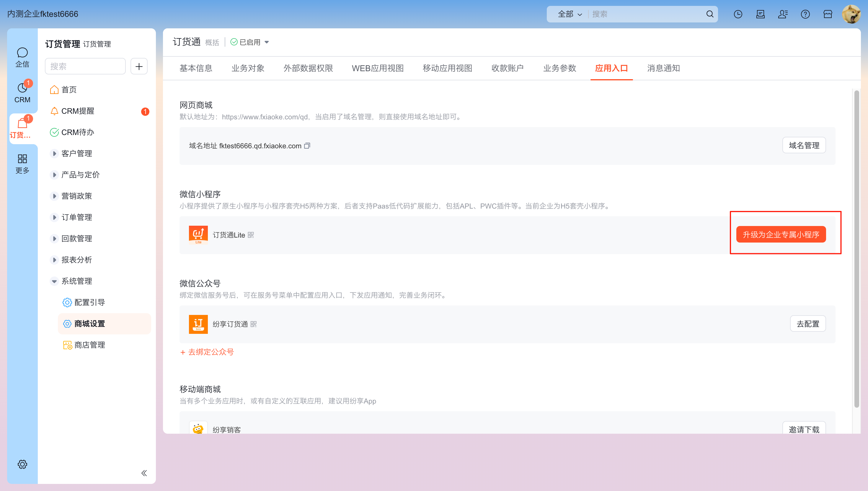
Task: Switch to the 消息通知 tab
Action: [663, 68]
